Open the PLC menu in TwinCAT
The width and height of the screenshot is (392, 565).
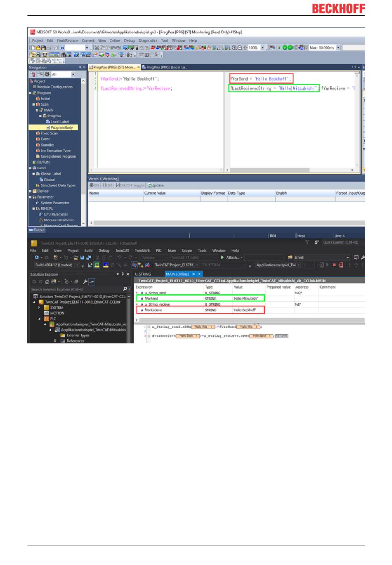click(158, 251)
